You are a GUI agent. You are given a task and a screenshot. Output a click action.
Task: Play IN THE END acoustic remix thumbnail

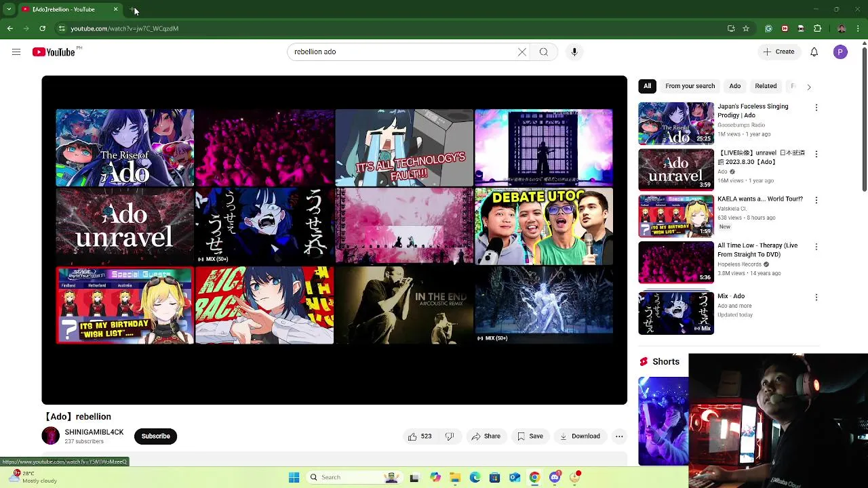(404, 305)
